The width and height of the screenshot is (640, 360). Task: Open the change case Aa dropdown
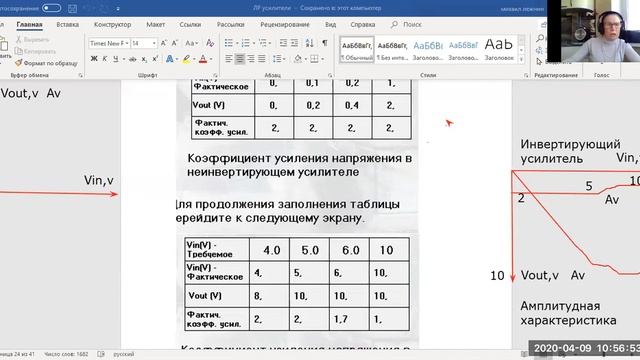(191, 43)
